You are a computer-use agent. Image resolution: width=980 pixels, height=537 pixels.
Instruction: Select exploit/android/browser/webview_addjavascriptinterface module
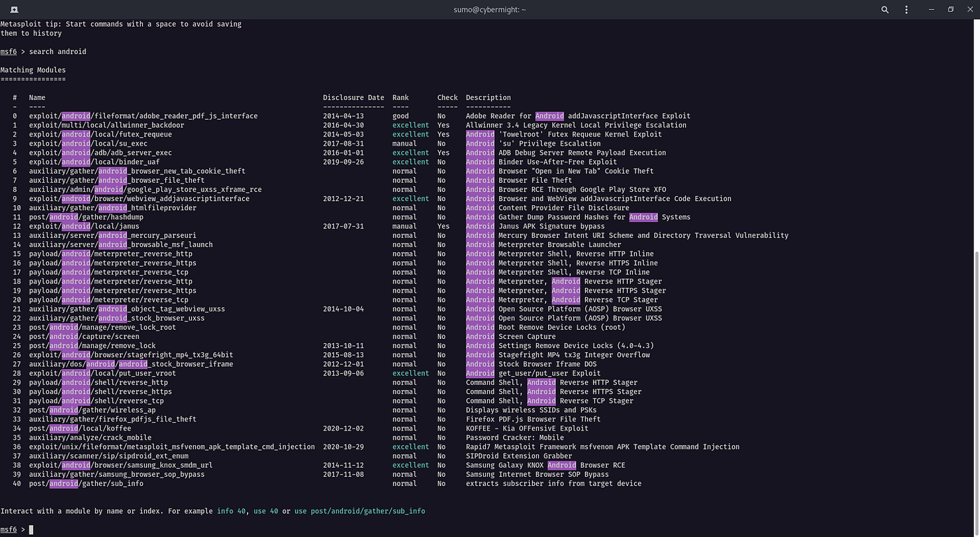pyautogui.click(x=139, y=199)
